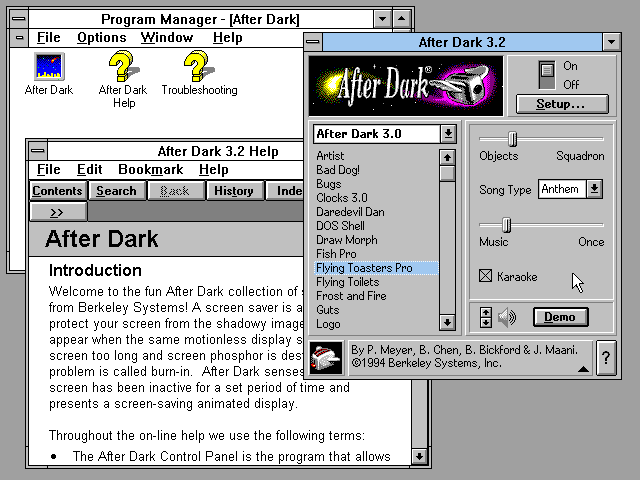Open the Help window's File menu
The image size is (640, 480).
coord(49,169)
